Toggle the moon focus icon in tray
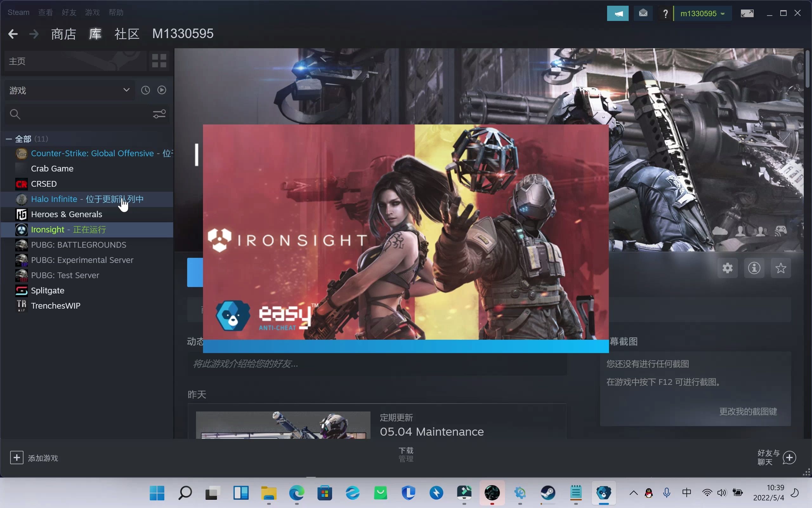This screenshot has width=812, height=508. click(795, 493)
